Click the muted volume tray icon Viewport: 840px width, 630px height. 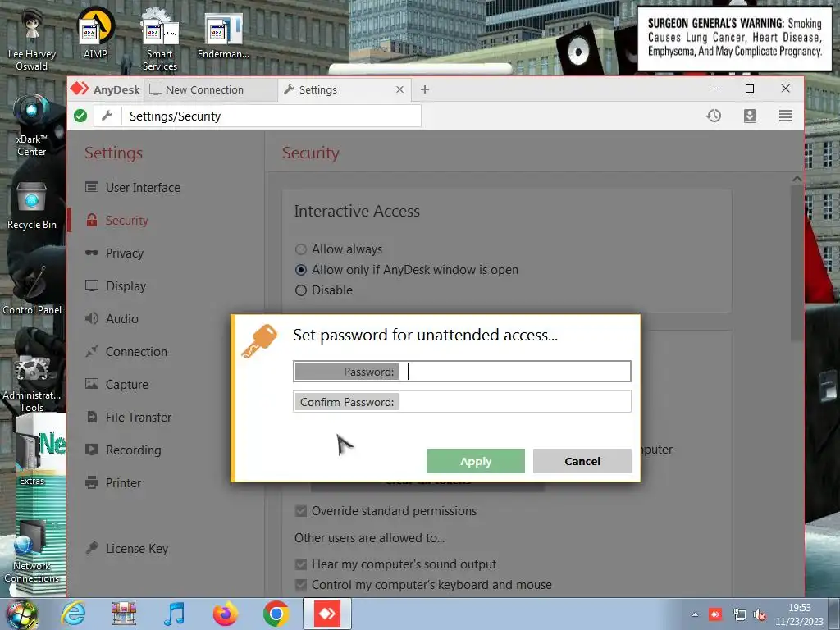tap(760, 615)
